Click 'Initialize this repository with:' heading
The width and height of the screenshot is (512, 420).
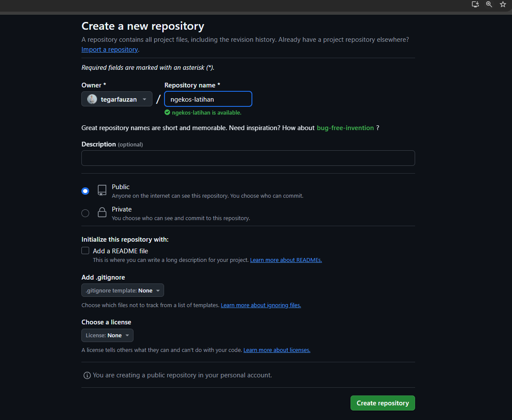125,240
